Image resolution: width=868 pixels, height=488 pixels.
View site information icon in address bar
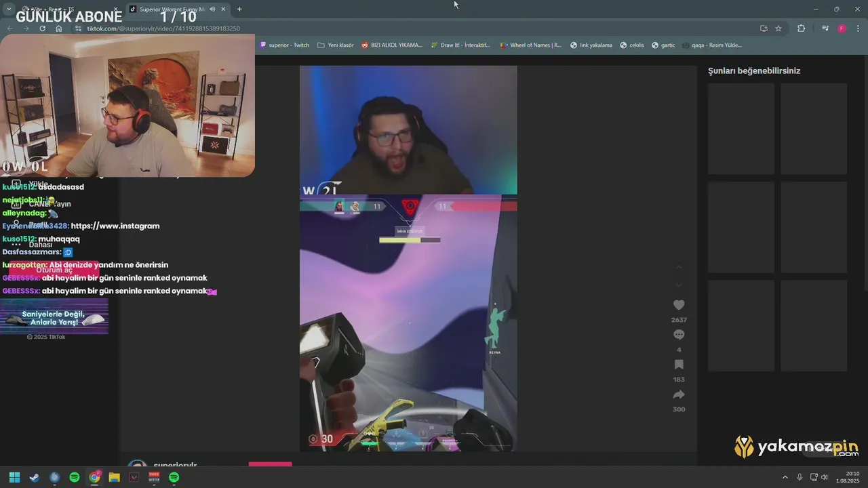[78, 28]
